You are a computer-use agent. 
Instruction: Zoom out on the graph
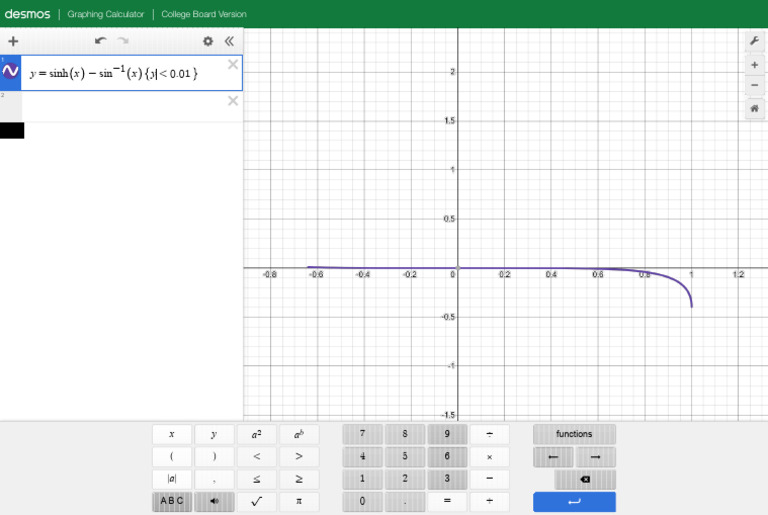(x=754, y=85)
